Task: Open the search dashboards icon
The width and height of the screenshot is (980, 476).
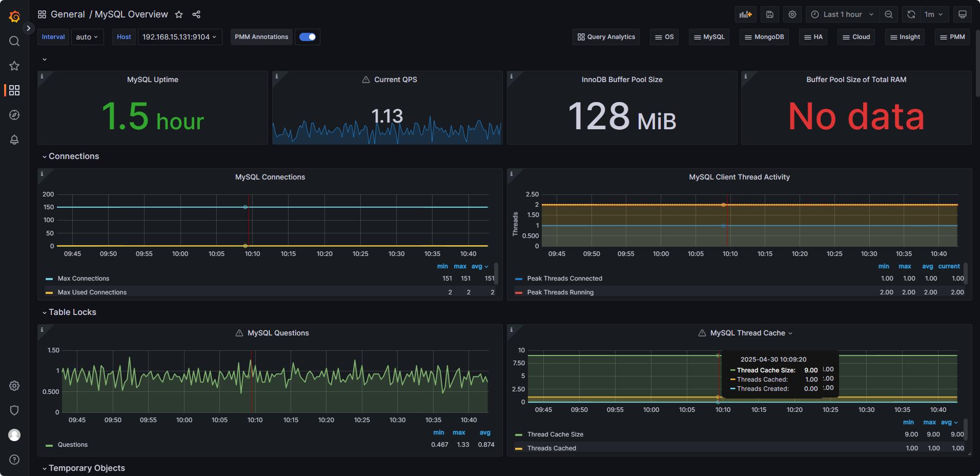Action: click(14, 41)
